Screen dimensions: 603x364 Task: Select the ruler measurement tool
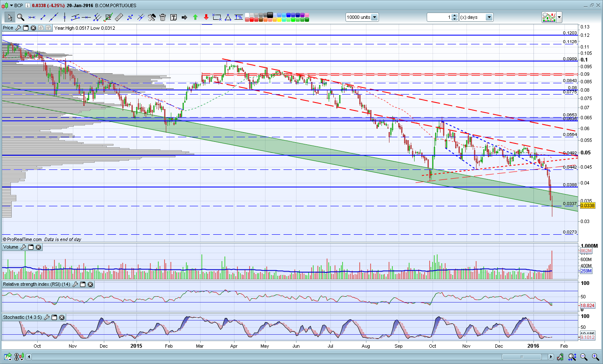click(x=119, y=17)
